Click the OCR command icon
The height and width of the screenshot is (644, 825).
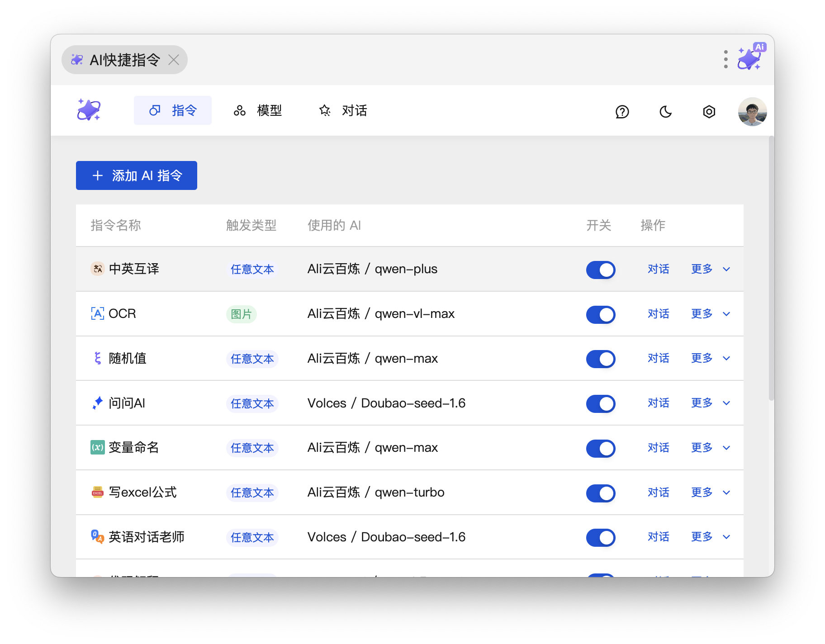(98, 313)
